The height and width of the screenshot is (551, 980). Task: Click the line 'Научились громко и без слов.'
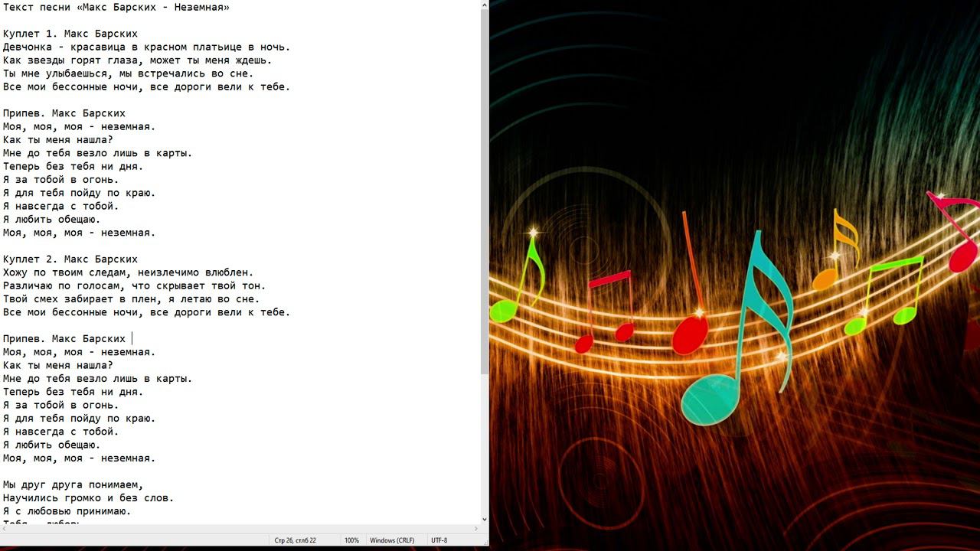(89, 497)
